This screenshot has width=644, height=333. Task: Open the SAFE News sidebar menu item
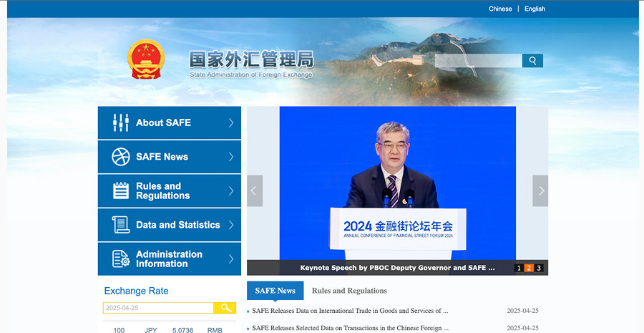tap(169, 157)
